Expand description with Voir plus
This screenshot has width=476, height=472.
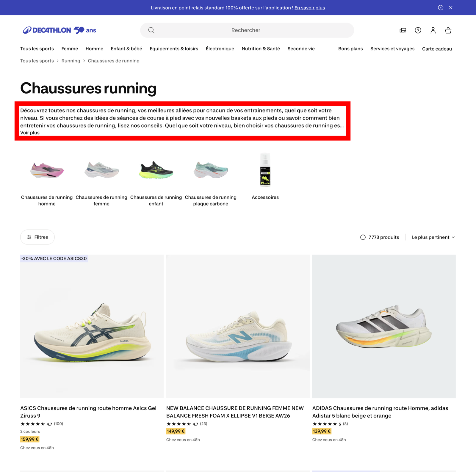pyautogui.click(x=30, y=133)
